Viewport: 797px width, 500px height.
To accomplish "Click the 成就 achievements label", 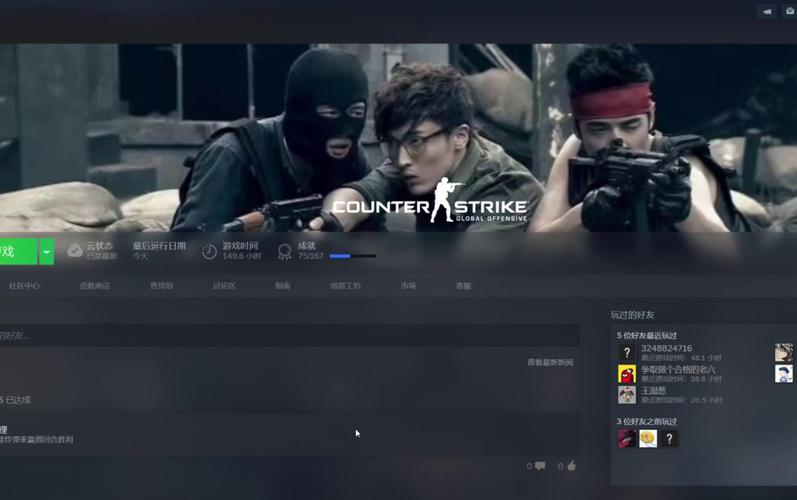I will point(306,246).
